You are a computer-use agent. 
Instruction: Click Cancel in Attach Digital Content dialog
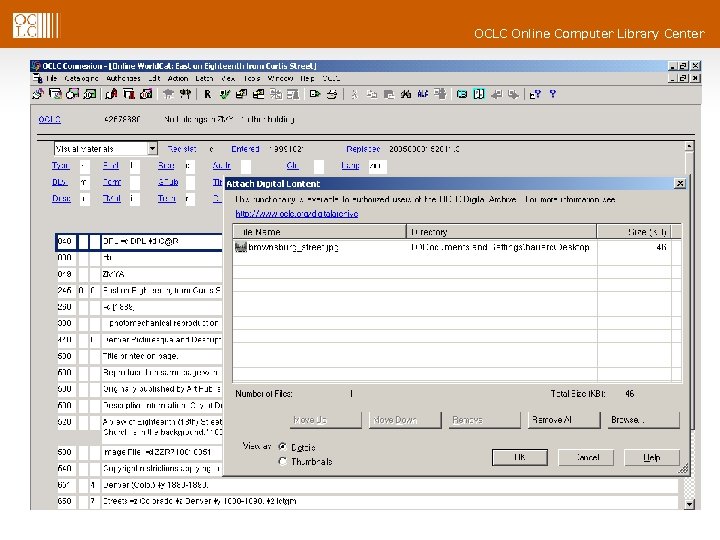tap(586, 457)
